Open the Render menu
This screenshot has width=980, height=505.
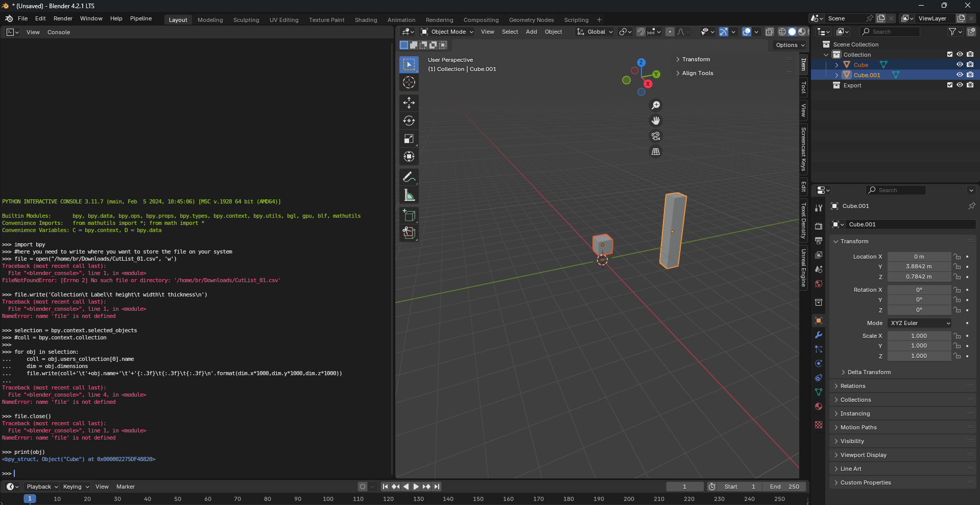tap(63, 18)
